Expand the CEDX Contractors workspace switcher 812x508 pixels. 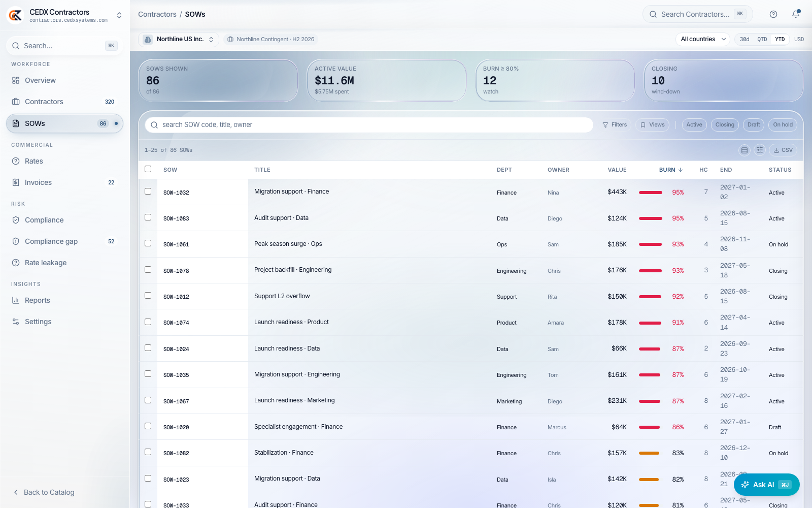point(119,15)
